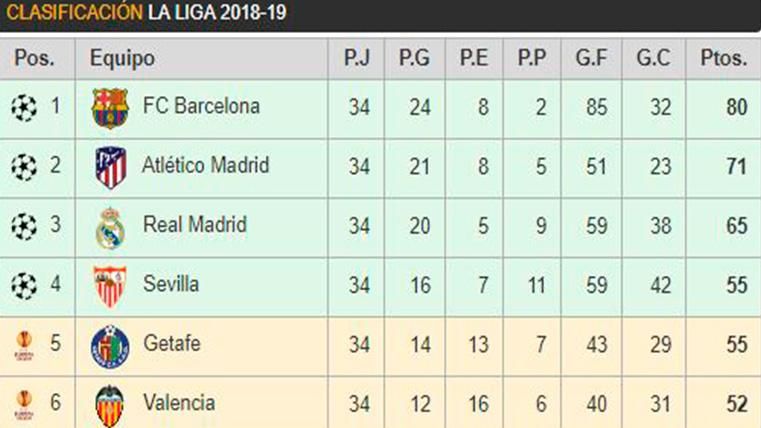761x428 pixels.
Task: Select the Ptos. column header
Action: point(724,58)
